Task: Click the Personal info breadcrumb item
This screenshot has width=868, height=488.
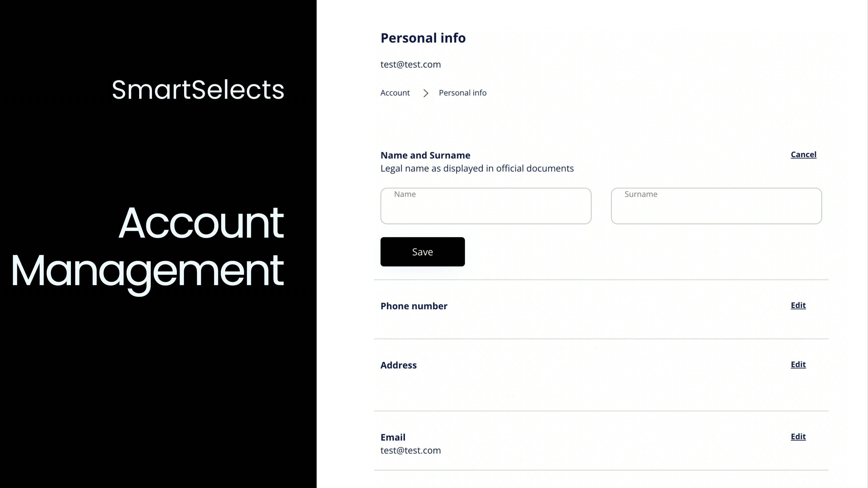Action: [462, 93]
